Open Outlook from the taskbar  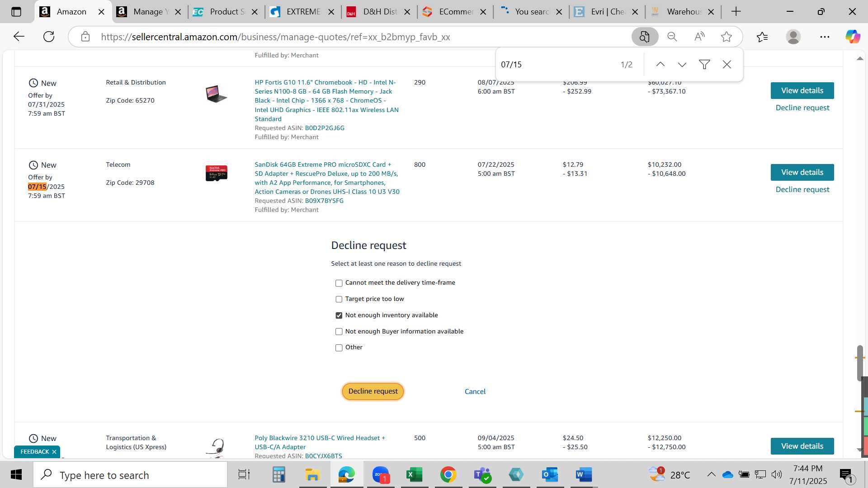pyautogui.click(x=550, y=475)
